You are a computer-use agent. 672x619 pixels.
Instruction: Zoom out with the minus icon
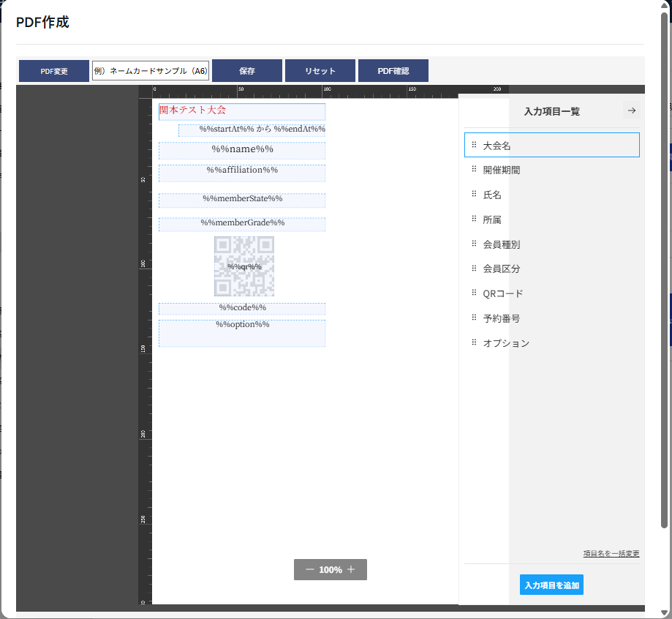click(310, 569)
